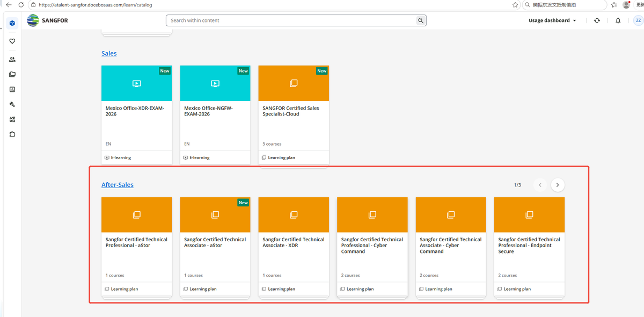Click the circular arrows sync icon in the header
Image resolution: width=644 pixels, height=317 pixels.
pyautogui.click(x=597, y=20)
